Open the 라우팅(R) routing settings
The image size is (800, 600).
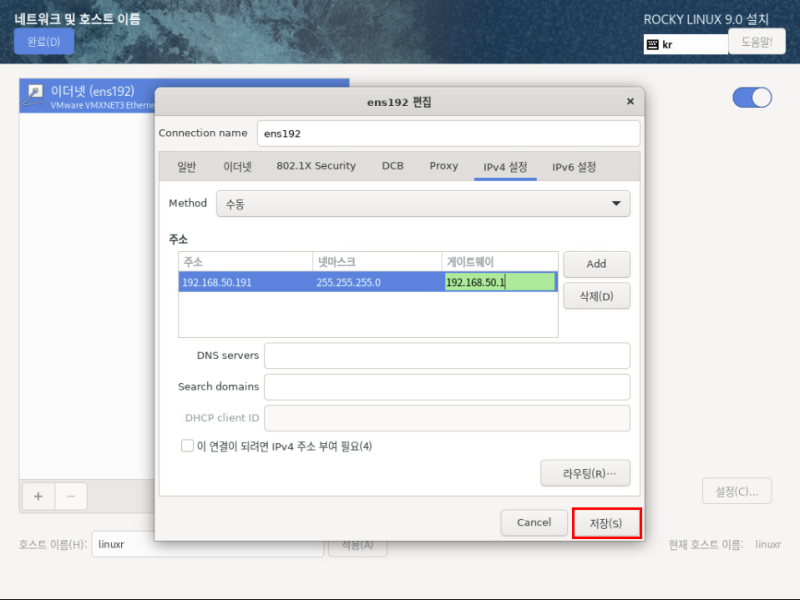pyautogui.click(x=585, y=473)
